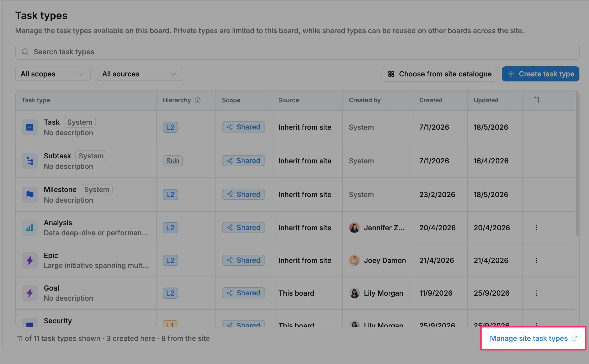Click the Goal lightning bolt icon
The image size is (589, 364).
coord(30,293)
